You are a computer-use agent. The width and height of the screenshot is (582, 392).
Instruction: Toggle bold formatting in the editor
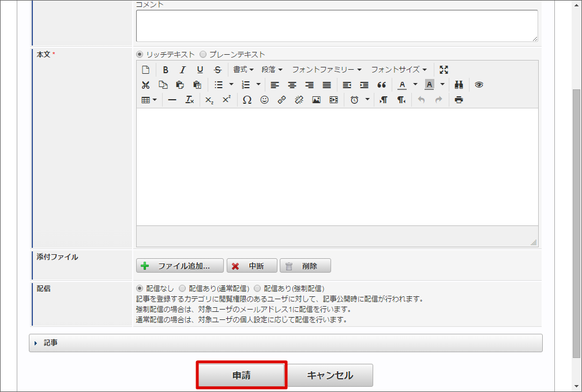[165, 69]
